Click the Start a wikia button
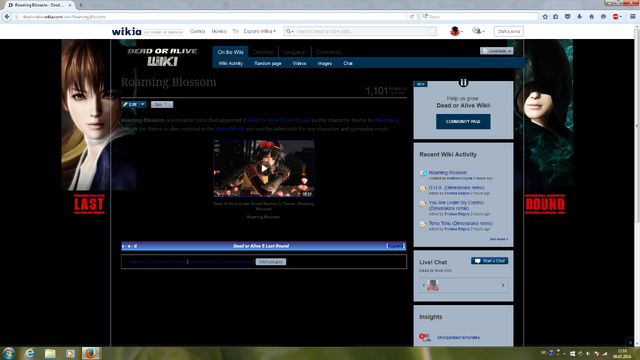 [x=509, y=31]
